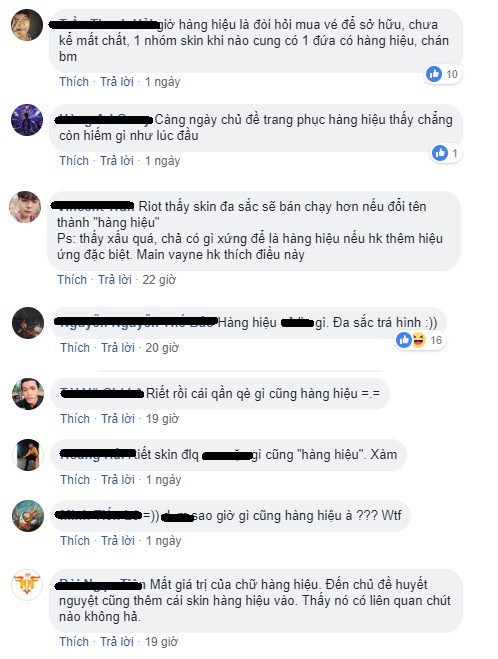Click 'Thích' under the 'Mất giá trị' comment
The image size is (498, 659).
[74, 642]
